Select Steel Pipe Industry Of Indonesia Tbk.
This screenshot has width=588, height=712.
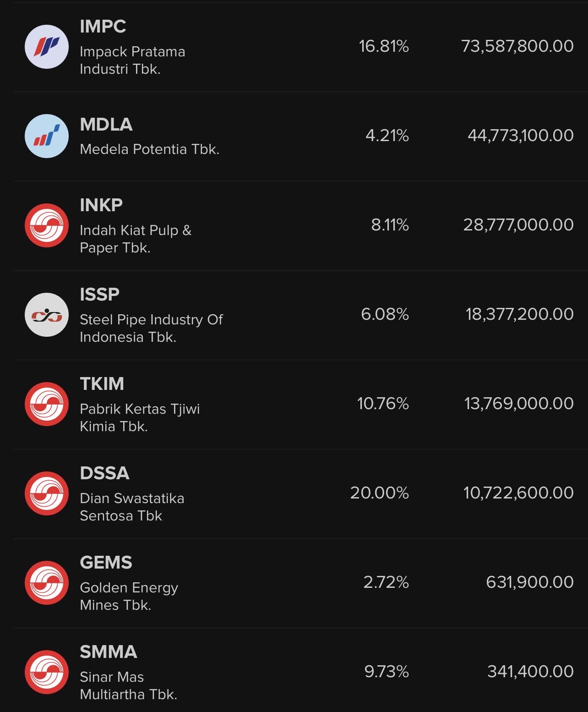[151, 328]
